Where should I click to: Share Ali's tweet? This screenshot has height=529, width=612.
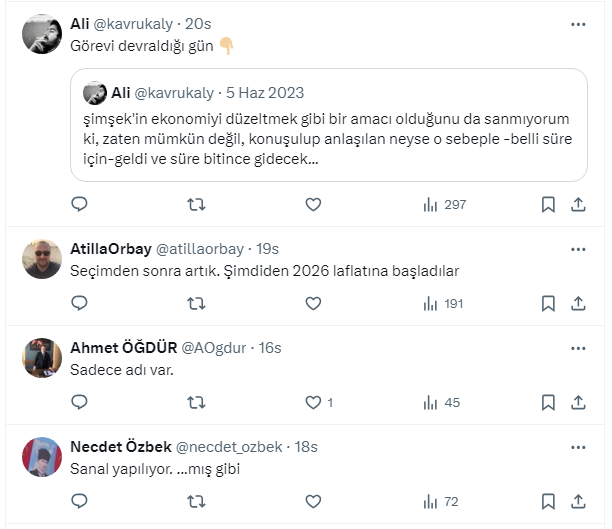click(x=578, y=204)
